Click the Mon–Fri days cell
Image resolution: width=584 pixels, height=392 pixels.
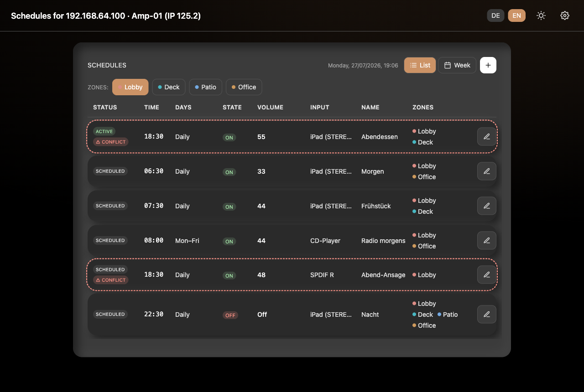click(187, 241)
